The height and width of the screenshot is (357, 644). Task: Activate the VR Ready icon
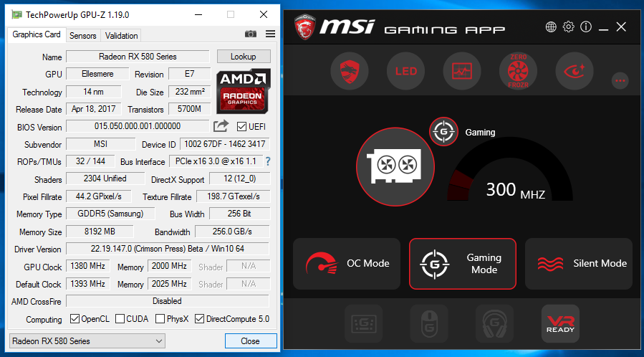[x=560, y=324]
